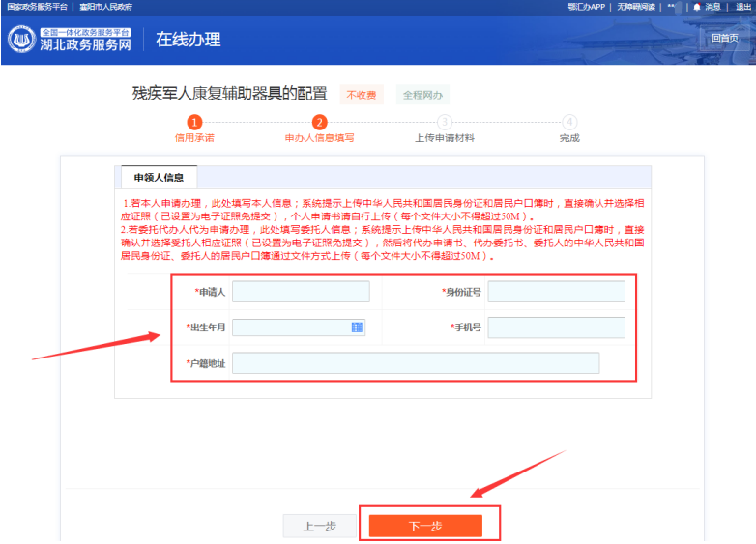
Task: Click step 1 circle 信用承诺
Action: coord(194,122)
